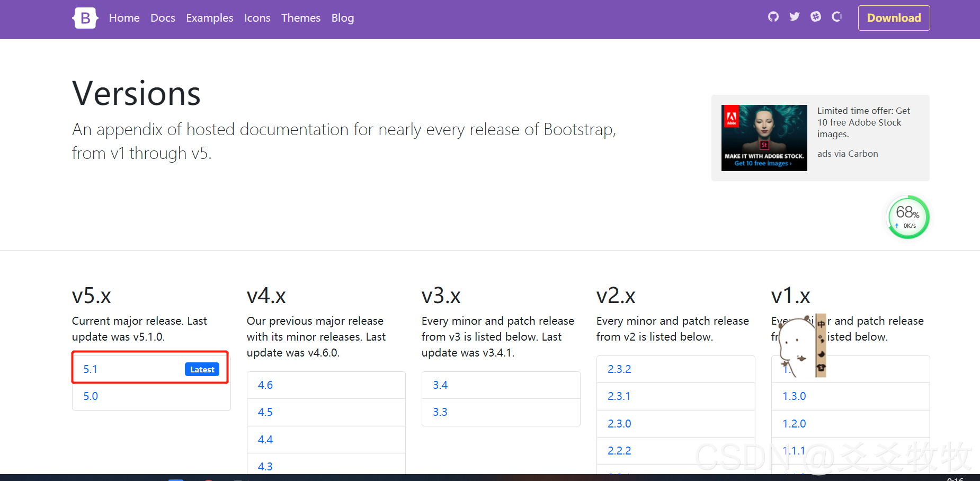This screenshot has height=481, width=980.
Task: Click the Adobe Stock ad image
Action: tap(764, 138)
